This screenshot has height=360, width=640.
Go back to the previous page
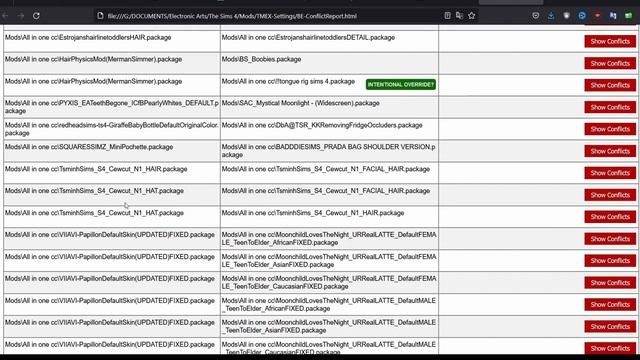click(5, 16)
